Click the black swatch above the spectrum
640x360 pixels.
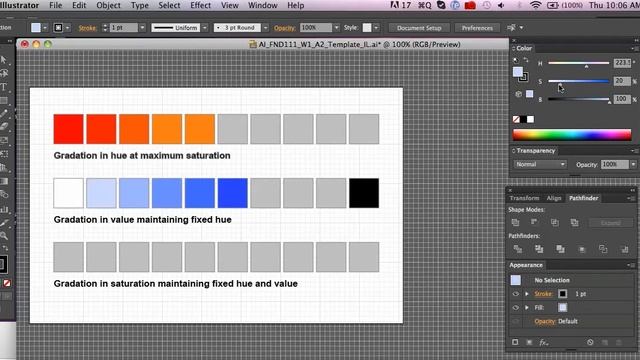tap(523, 119)
